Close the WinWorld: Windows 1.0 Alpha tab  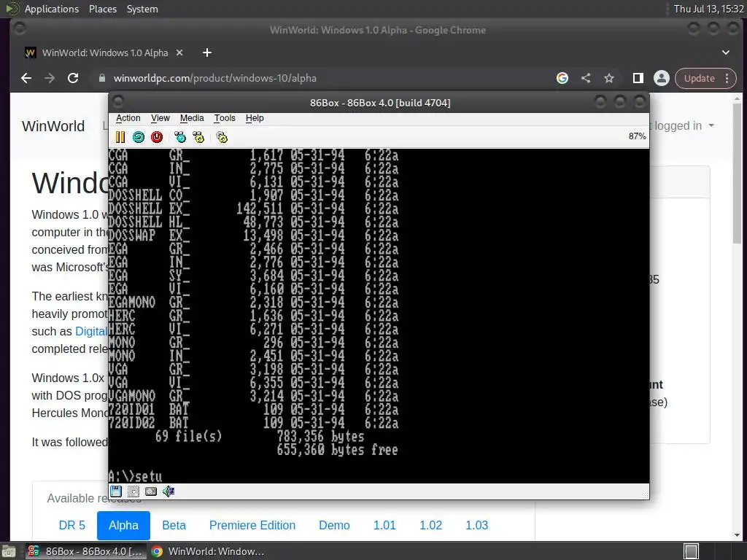[179, 52]
